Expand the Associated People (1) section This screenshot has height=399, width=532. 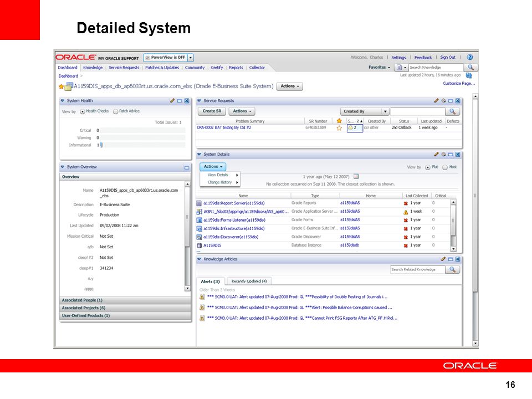tap(125, 300)
